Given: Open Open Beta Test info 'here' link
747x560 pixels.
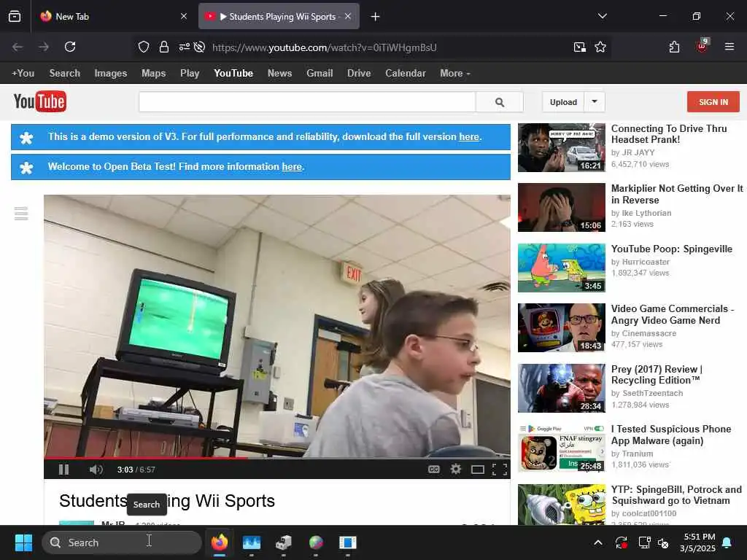Looking at the screenshot, I should click(x=292, y=167).
